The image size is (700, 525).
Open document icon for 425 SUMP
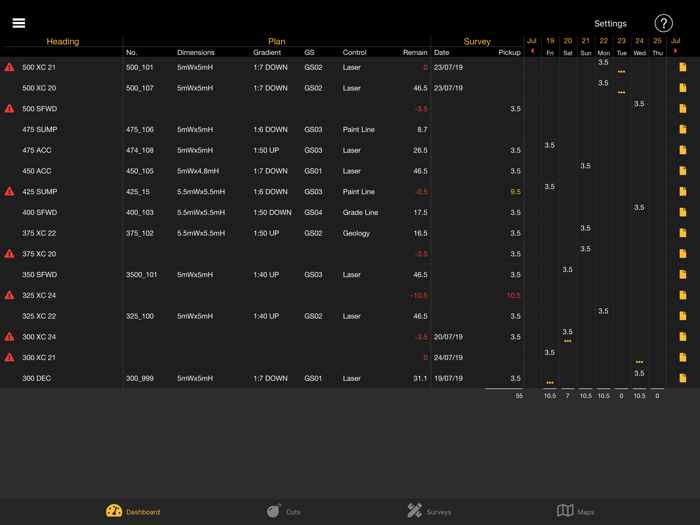click(683, 192)
